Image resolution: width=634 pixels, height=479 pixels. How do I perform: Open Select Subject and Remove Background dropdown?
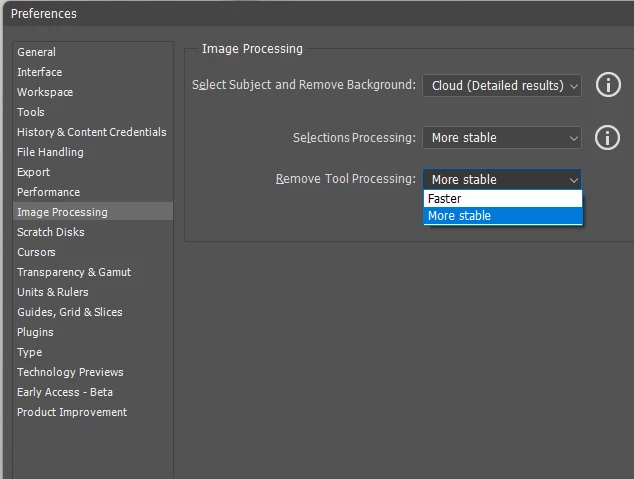pos(502,86)
